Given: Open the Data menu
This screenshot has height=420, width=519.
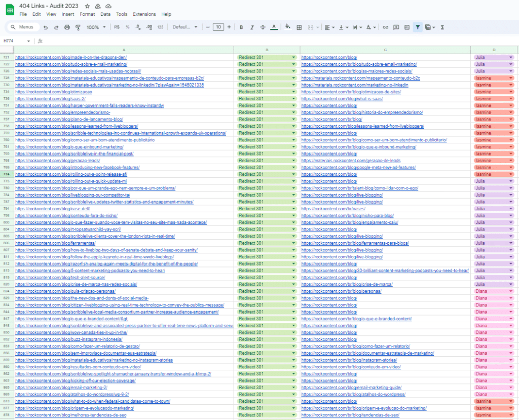Looking at the screenshot, I should (x=105, y=14).
